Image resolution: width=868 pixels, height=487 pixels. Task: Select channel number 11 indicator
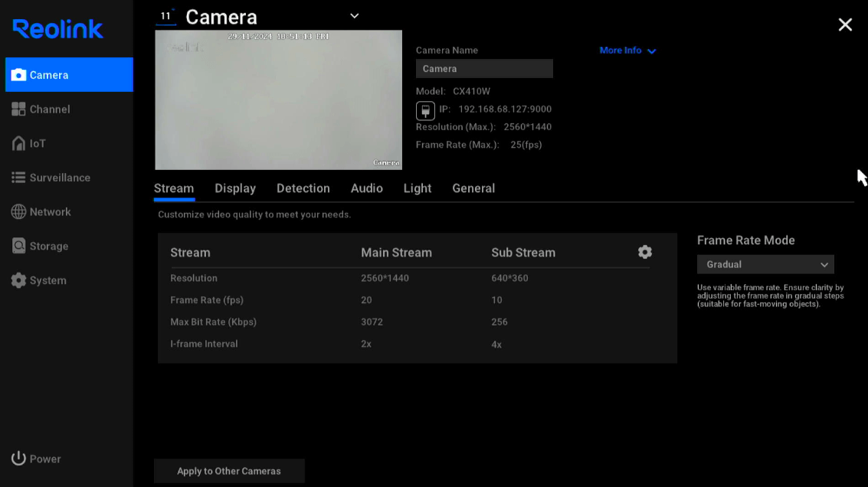[x=165, y=16]
